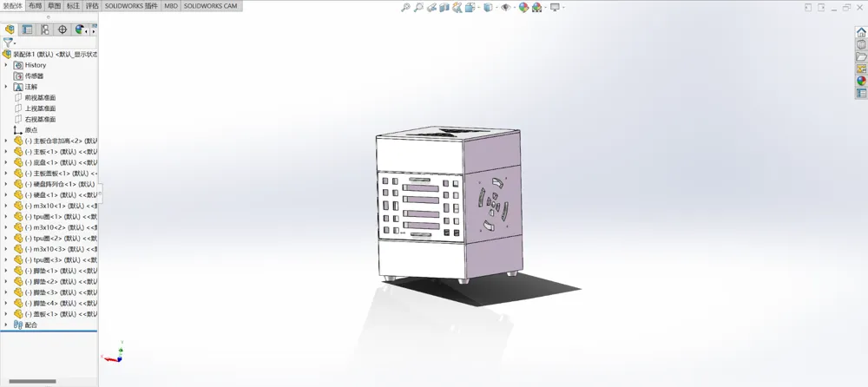
Task: Click the Edit Appearance color ball icon
Action: [523, 7]
